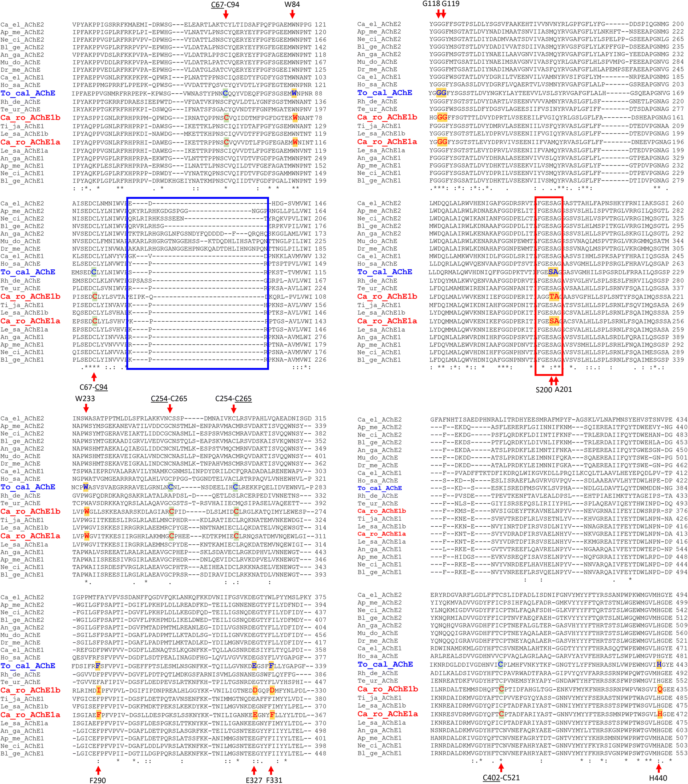Image resolution: width=688 pixels, height=784 pixels.
Task: Click the C254-C265 label with C254 underlined
Action: [x=169, y=398]
